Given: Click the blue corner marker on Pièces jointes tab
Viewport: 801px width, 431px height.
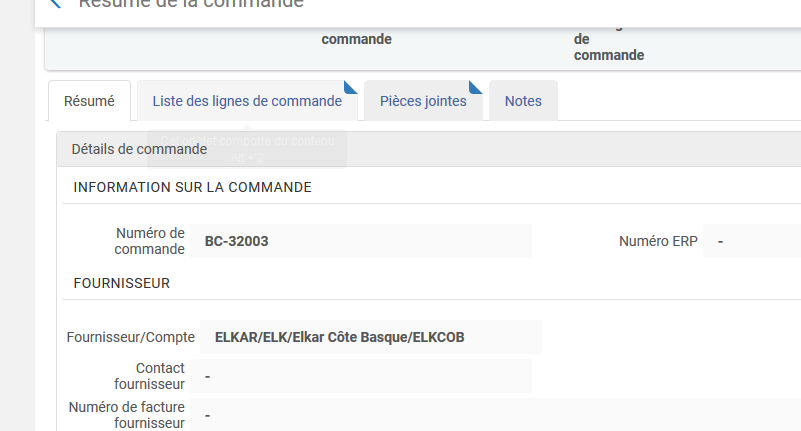Looking at the screenshot, I should (476, 86).
